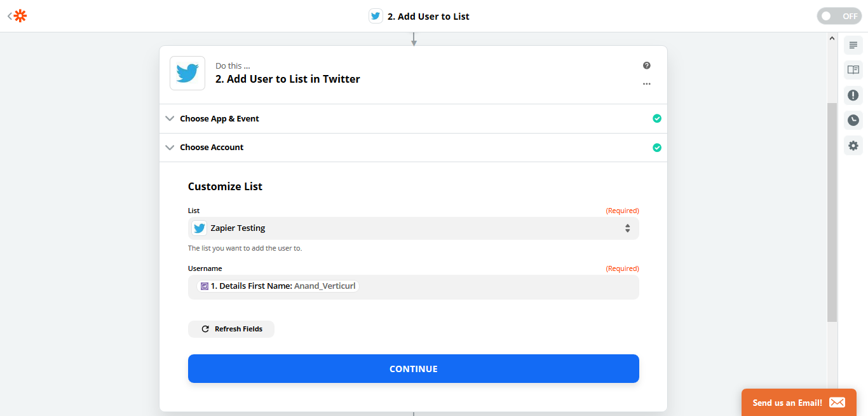Open the List dropdown showing Zapier Testing
Image resolution: width=868 pixels, height=416 pixels.
413,228
